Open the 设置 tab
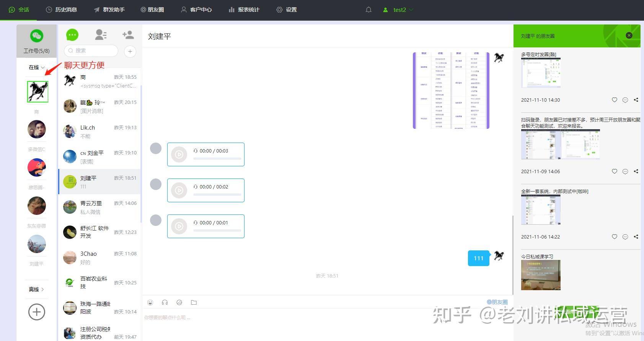The height and width of the screenshot is (341, 644). click(287, 10)
